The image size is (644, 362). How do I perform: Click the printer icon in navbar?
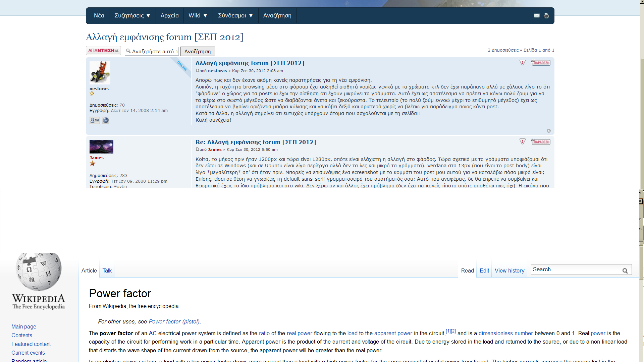point(546,16)
